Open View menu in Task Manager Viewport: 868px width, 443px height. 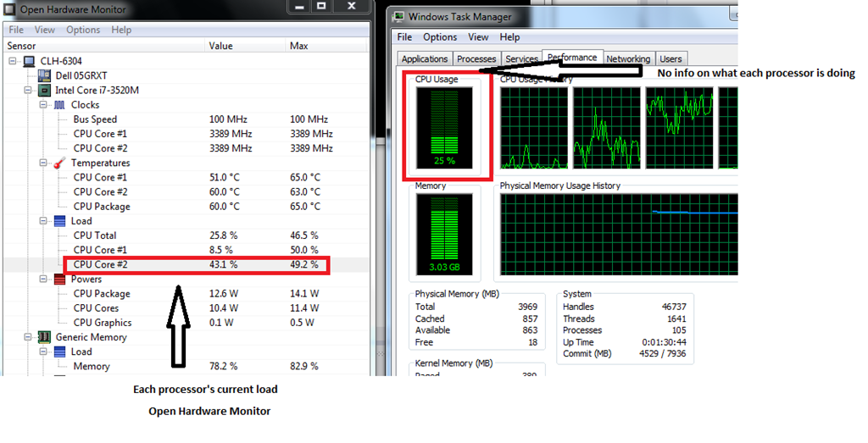(478, 37)
